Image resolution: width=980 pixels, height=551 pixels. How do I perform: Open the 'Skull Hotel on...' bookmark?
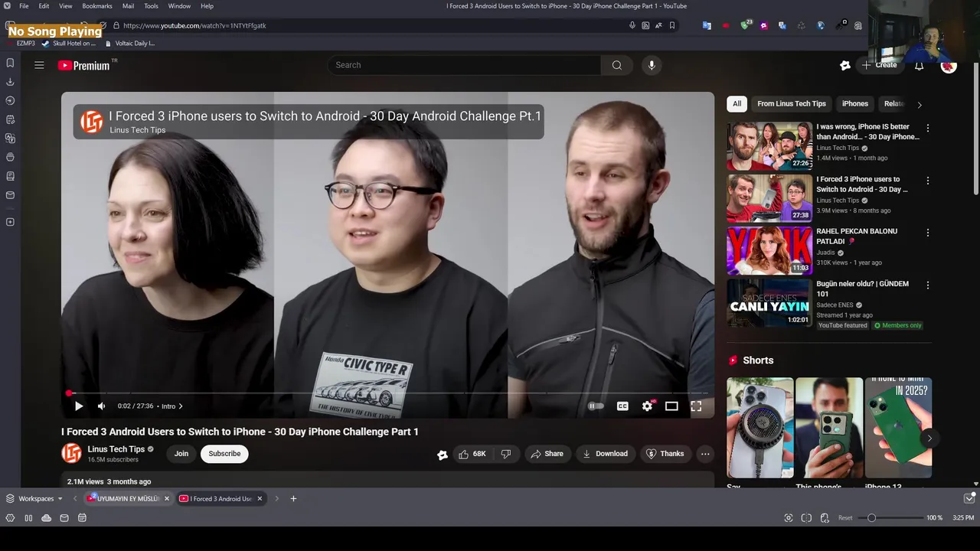69,44
